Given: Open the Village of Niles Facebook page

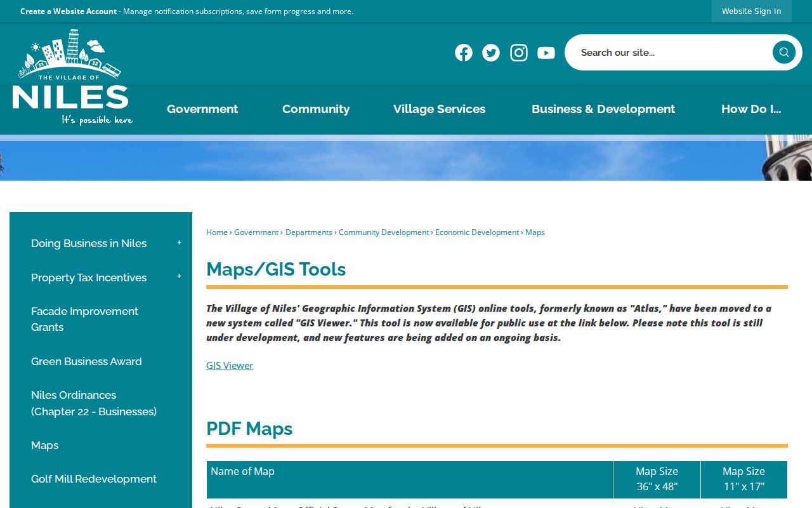Looking at the screenshot, I should pos(464,53).
